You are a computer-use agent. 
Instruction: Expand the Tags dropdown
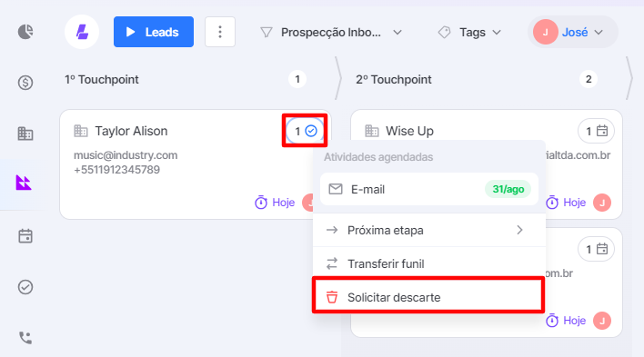tap(470, 33)
